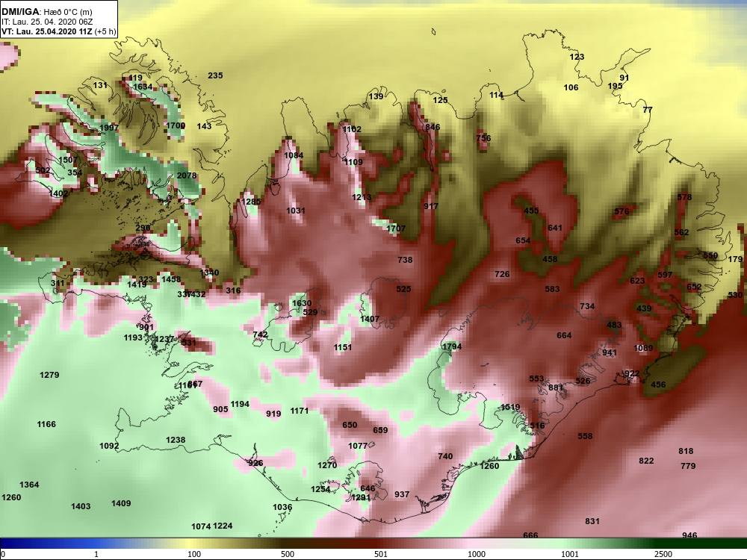Click the map value 195
The width and height of the screenshot is (747, 560).
(x=616, y=86)
